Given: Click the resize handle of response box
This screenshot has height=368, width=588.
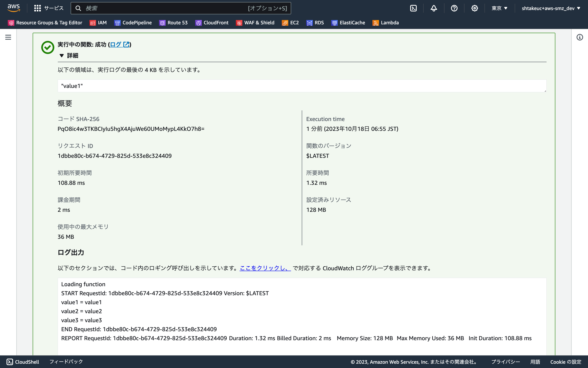Looking at the screenshot, I should [x=545, y=91].
